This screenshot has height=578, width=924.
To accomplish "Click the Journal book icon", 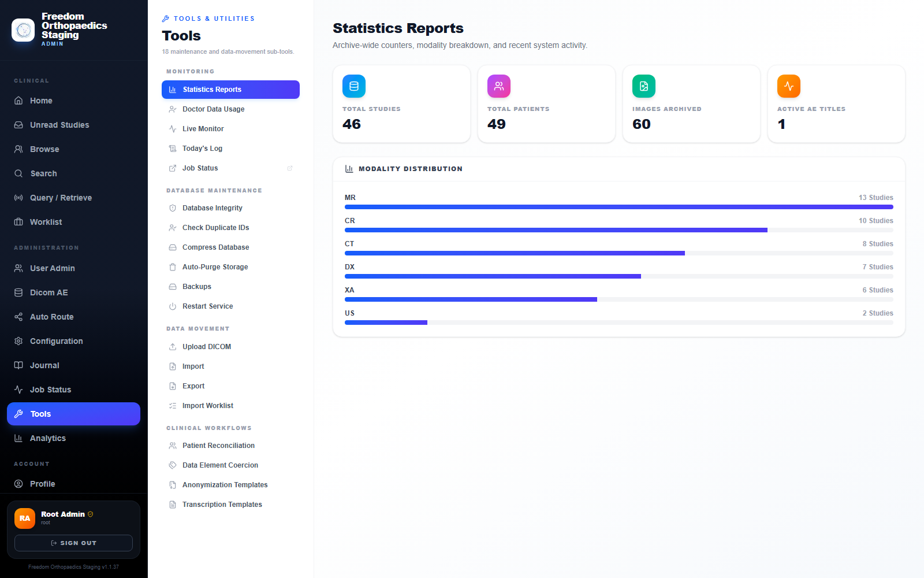I will pos(18,365).
